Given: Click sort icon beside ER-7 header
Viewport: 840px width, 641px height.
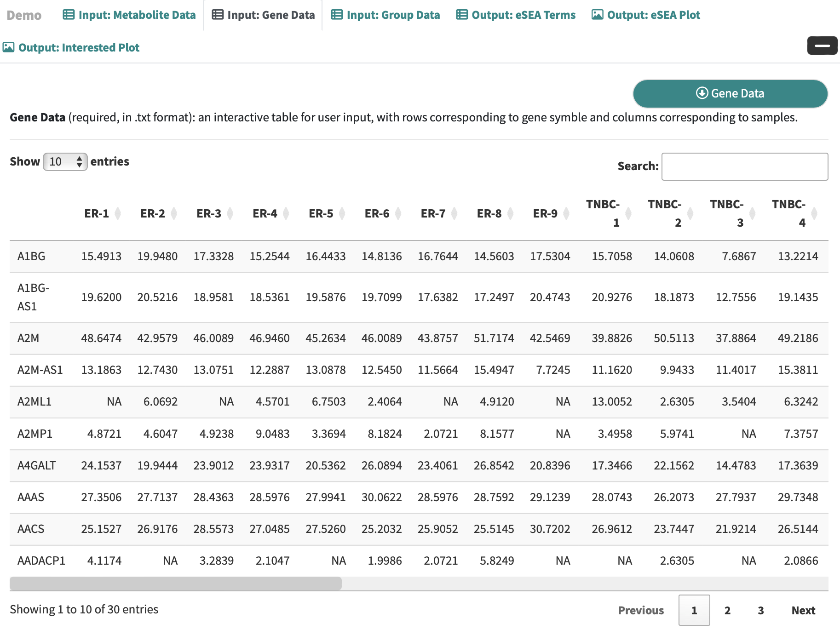Looking at the screenshot, I should 454,213.
